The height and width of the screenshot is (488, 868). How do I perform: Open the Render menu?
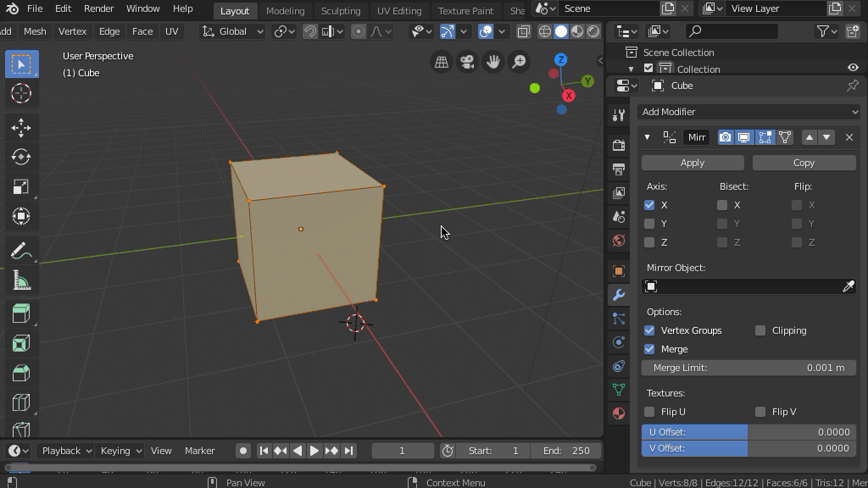pos(98,8)
